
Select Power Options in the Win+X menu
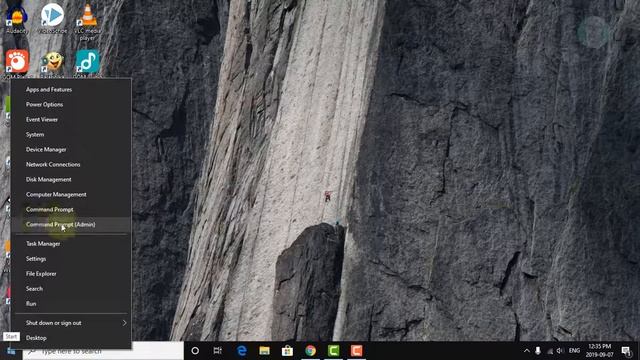[x=71, y=104]
